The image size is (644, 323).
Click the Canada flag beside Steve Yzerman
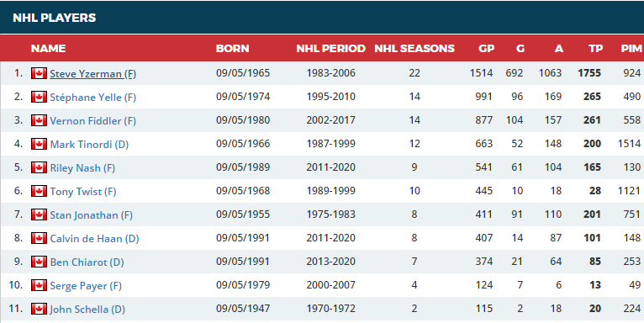pyautogui.click(x=39, y=73)
